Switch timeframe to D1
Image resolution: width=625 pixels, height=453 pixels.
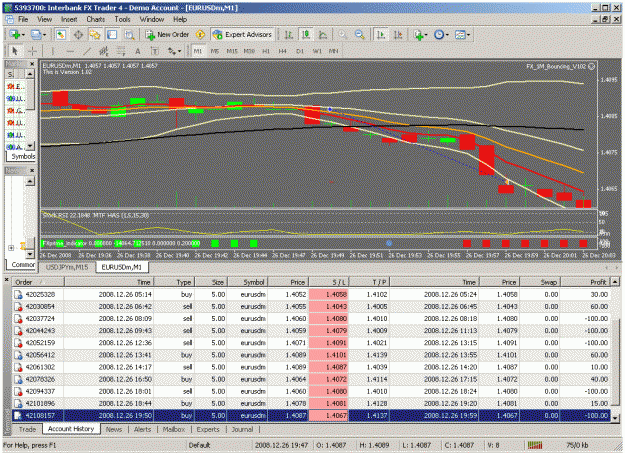click(x=300, y=51)
